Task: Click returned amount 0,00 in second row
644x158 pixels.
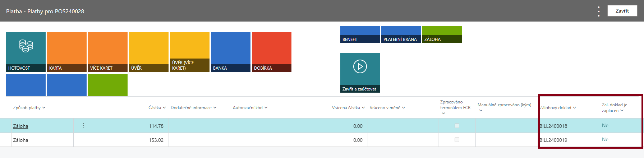Action: pyautogui.click(x=358, y=140)
